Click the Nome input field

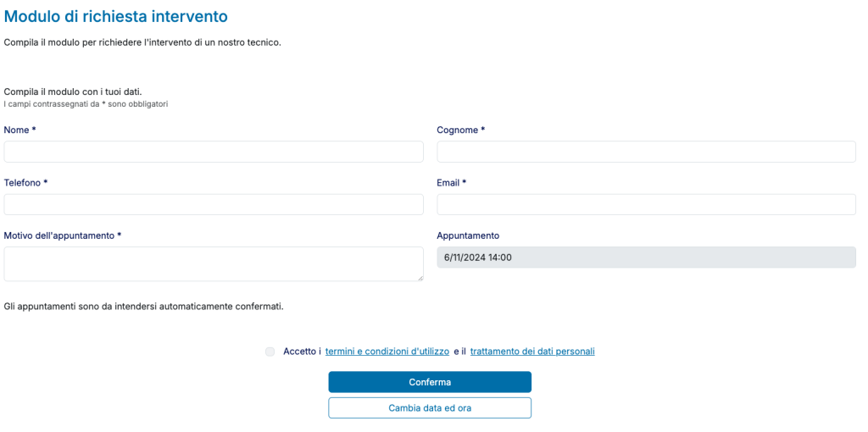pos(214,152)
